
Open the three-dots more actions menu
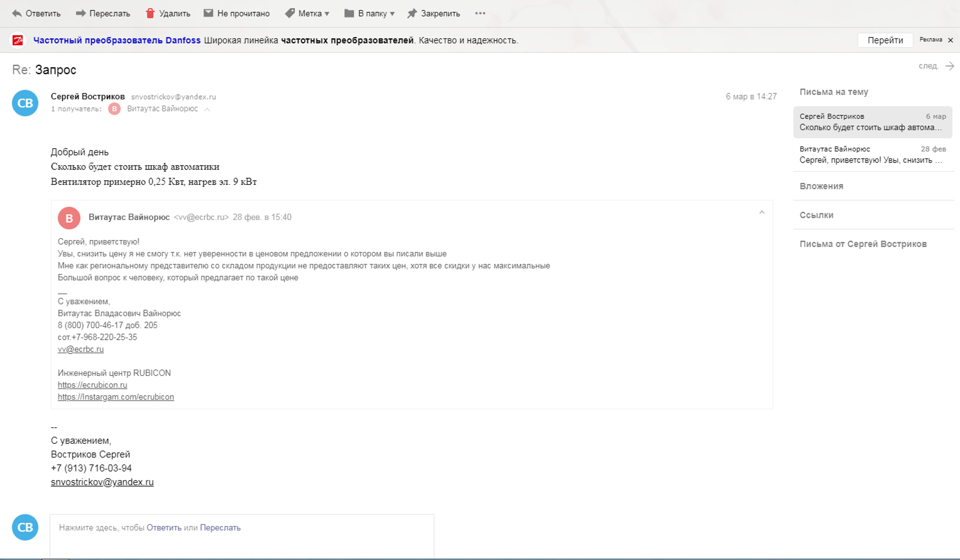[480, 13]
